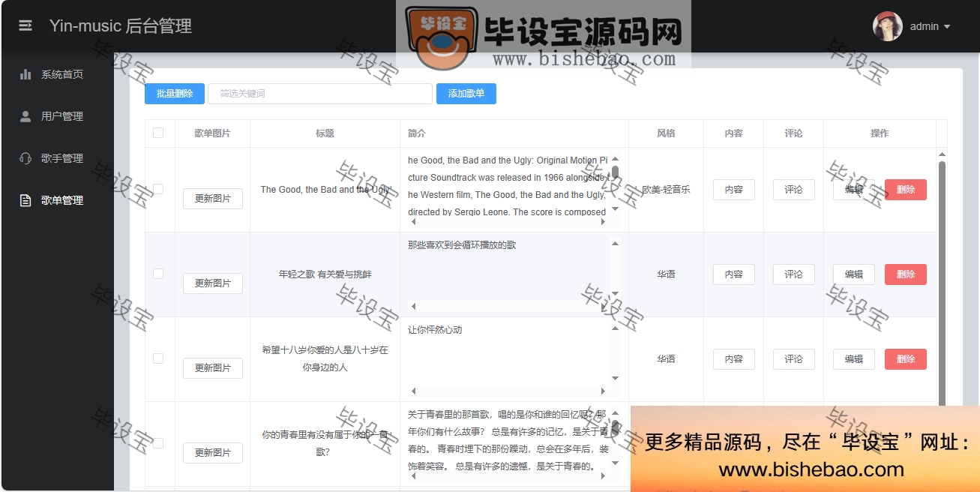
Task: Click 更新图片 for The Good, the Bad and the Ugly
Action: point(213,199)
